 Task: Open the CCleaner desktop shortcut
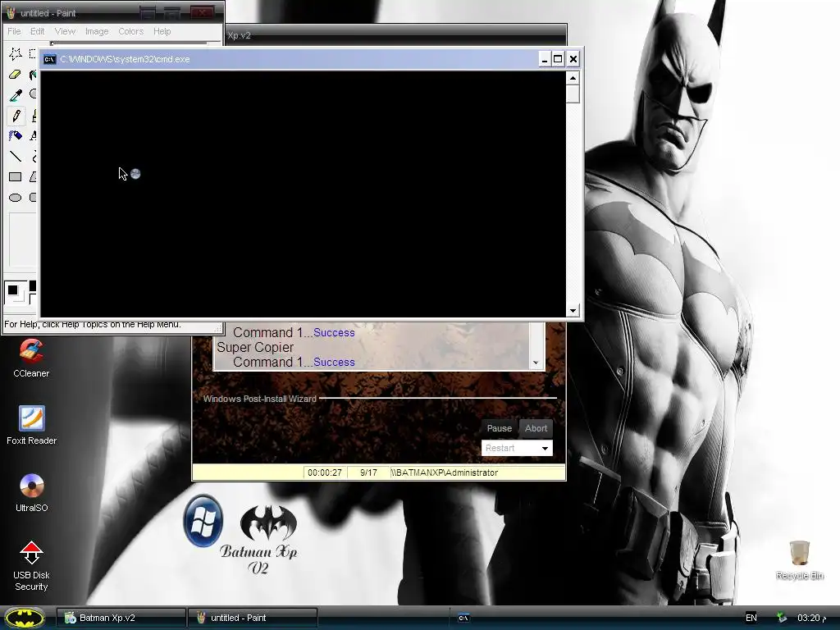[31, 358]
